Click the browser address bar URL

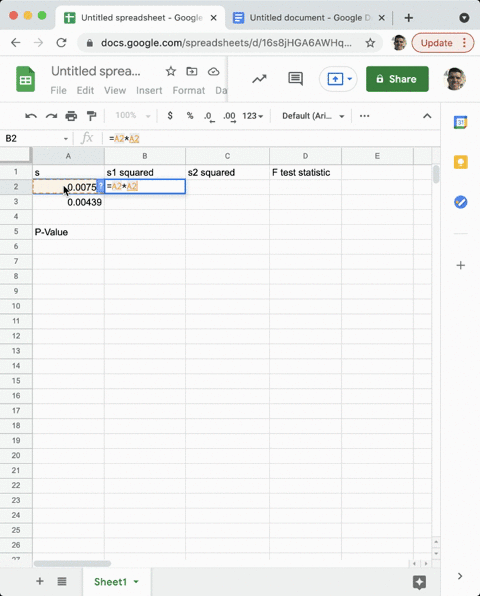[226, 43]
